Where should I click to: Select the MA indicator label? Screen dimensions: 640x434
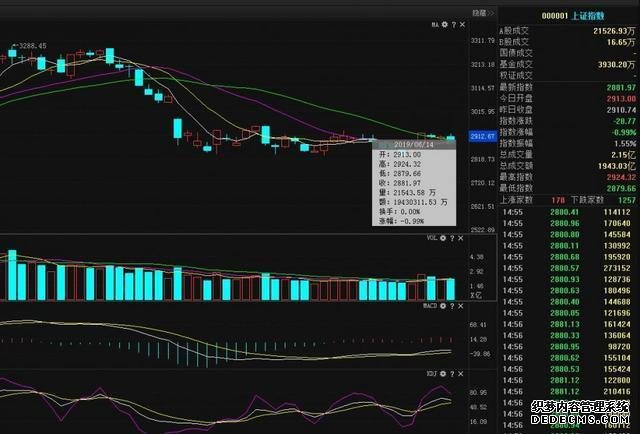pyautogui.click(x=435, y=24)
